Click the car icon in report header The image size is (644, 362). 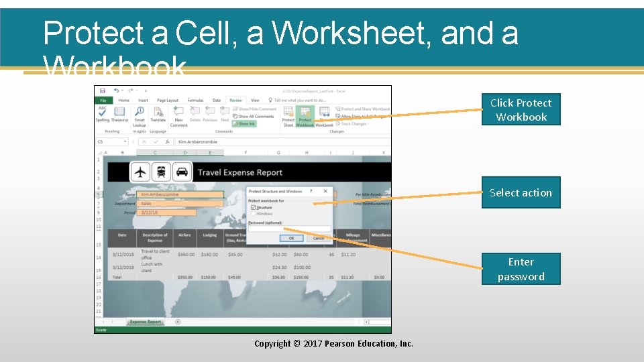(182, 172)
